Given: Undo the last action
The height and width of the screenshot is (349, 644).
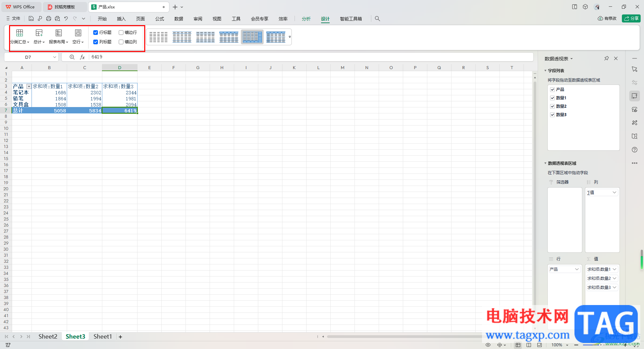Looking at the screenshot, I should coord(66,19).
